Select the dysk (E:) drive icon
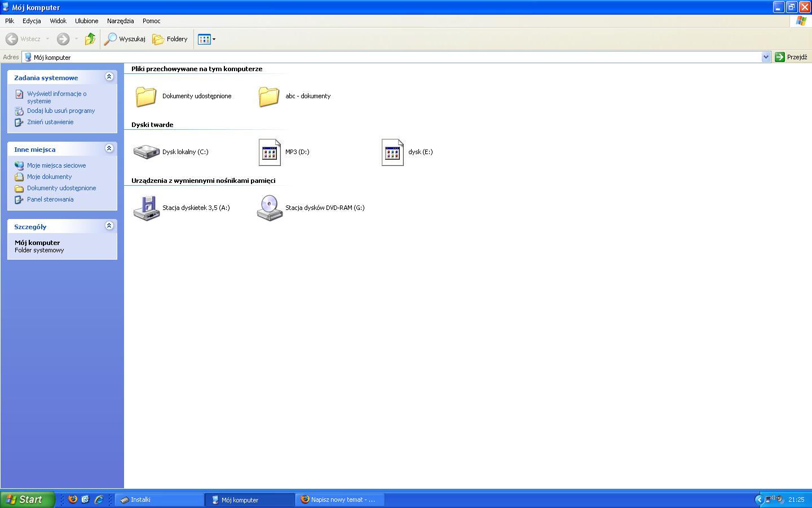Image resolution: width=812 pixels, height=508 pixels. [x=392, y=152]
